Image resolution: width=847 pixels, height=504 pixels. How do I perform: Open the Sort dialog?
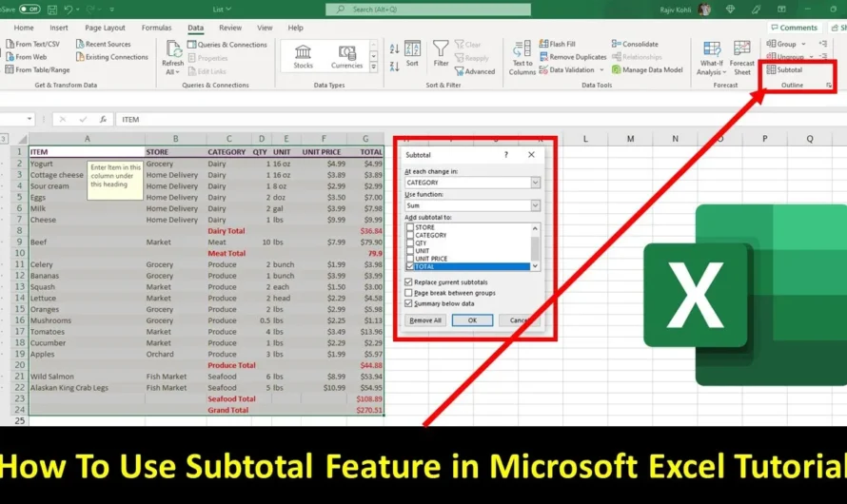(412, 53)
